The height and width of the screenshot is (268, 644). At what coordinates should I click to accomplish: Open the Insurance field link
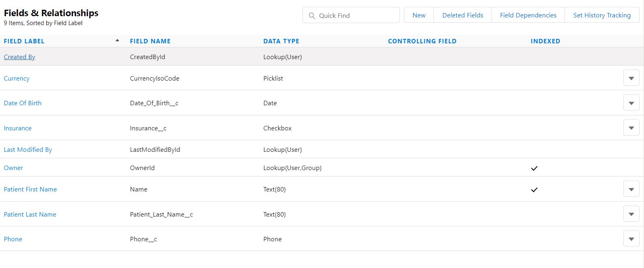pos(17,128)
